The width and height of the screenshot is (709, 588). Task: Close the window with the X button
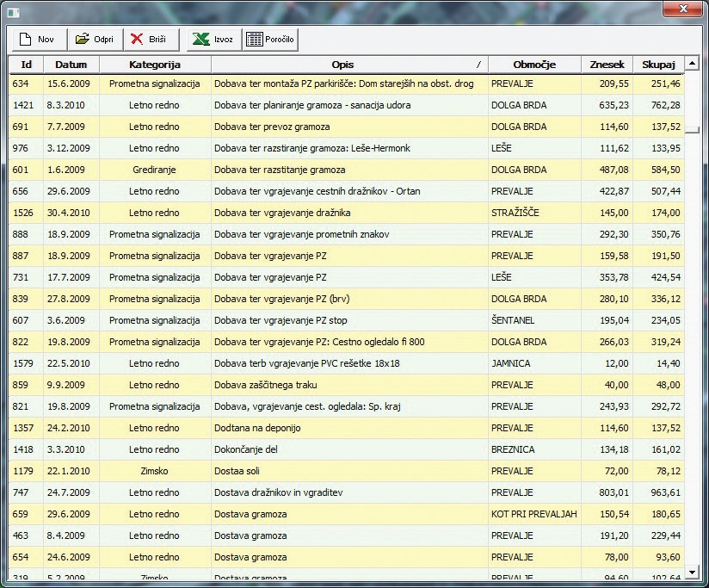coord(683,8)
